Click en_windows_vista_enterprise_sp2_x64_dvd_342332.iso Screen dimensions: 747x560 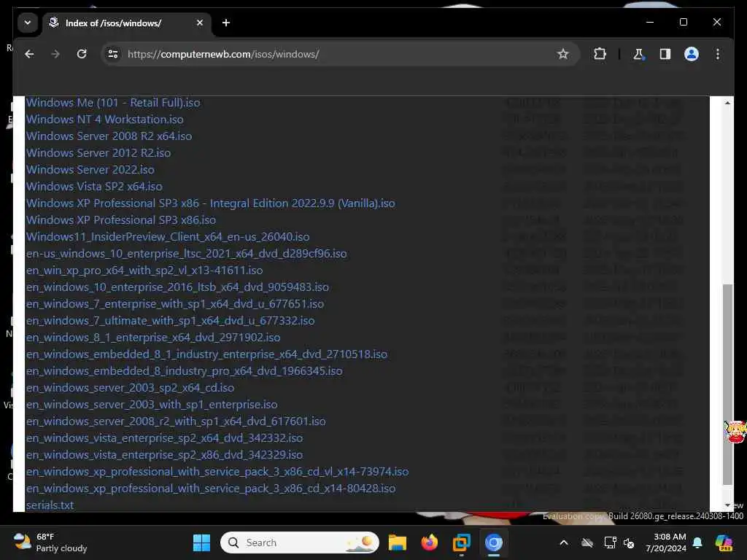[164, 437]
